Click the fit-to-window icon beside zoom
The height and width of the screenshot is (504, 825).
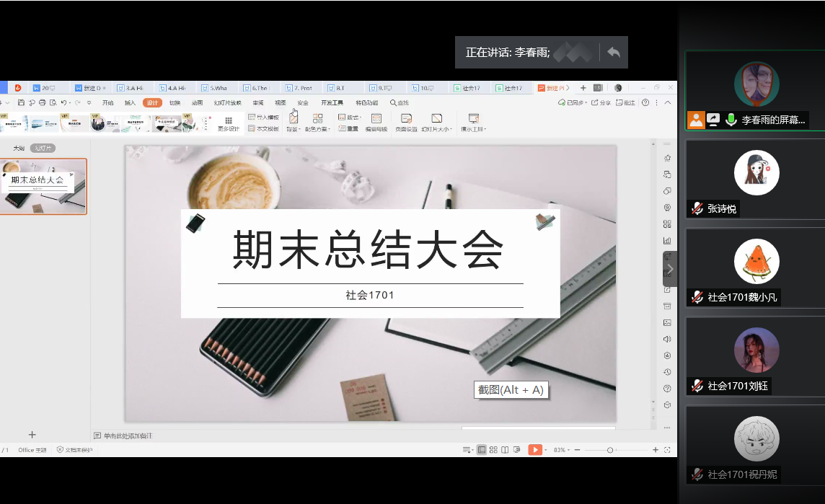[x=667, y=450]
